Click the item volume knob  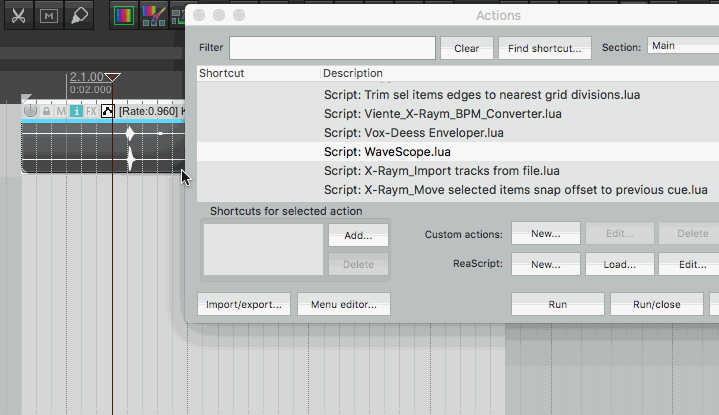[x=30, y=111]
